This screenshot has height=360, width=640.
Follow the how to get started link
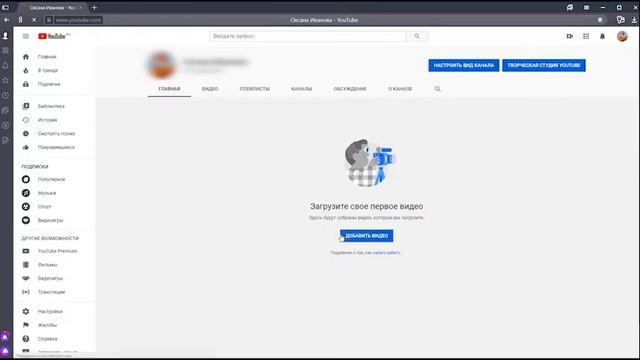(387, 253)
